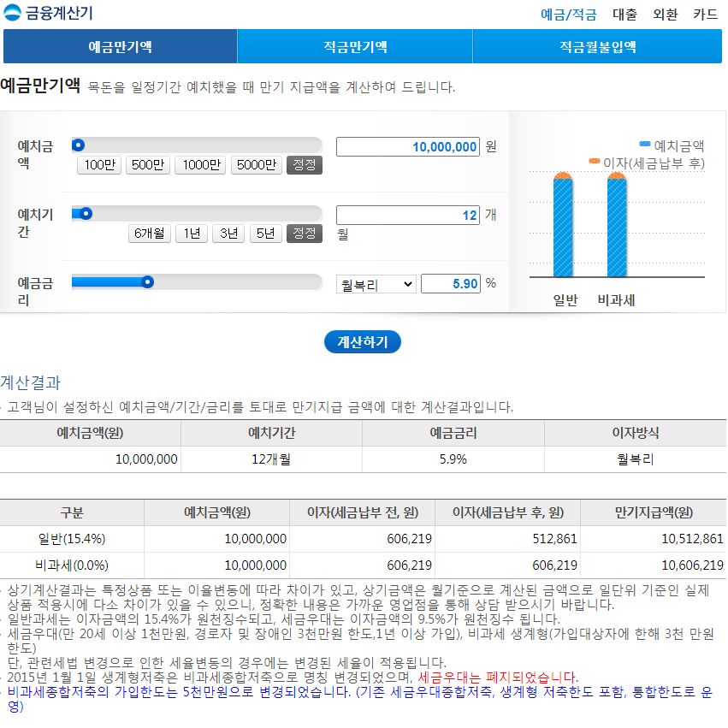The width and height of the screenshot is (728, 728).
Task: Click 이자(세금납부 후, 원) column header
Action: [x=508, y=512]
